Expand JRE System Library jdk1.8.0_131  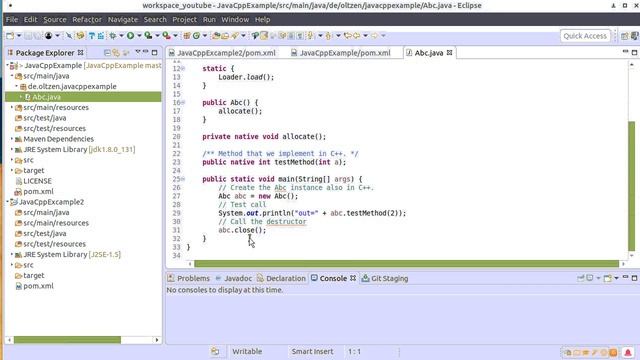click(12, 149)
